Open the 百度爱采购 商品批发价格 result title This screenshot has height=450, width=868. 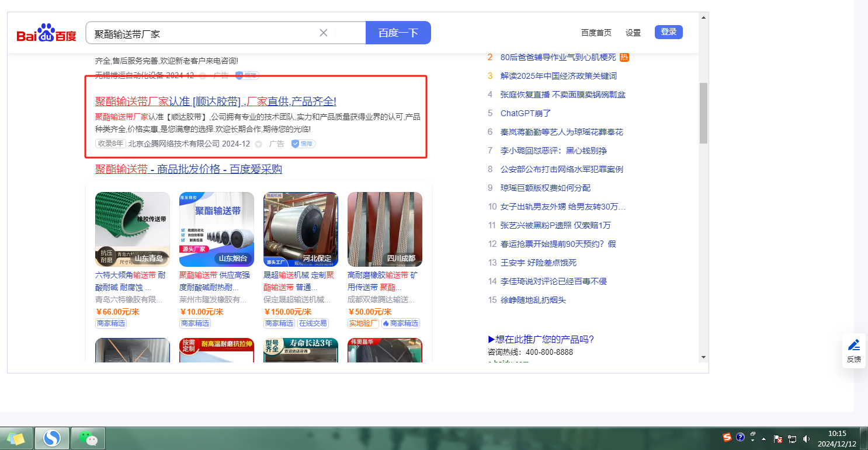coord(189,169)
